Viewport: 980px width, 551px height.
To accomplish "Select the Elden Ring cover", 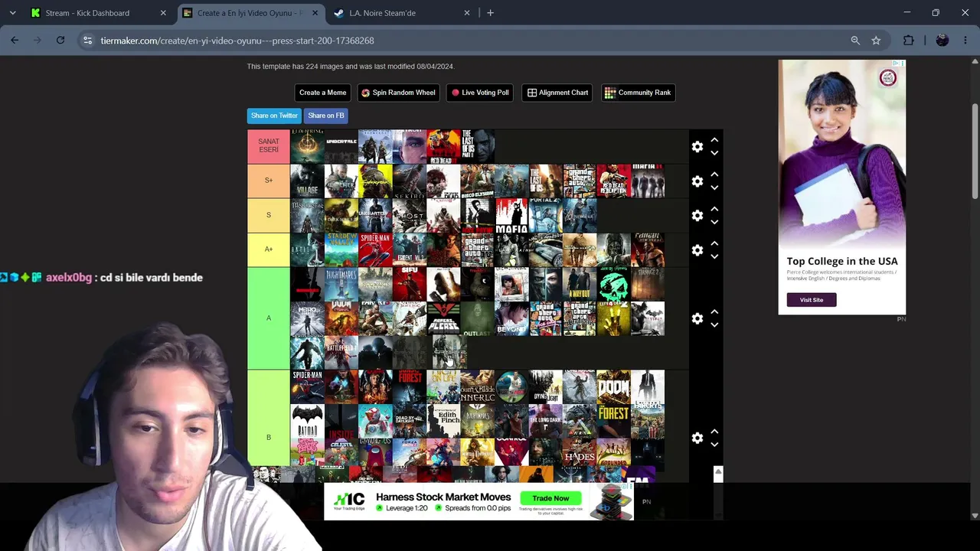I will [307, 146].
